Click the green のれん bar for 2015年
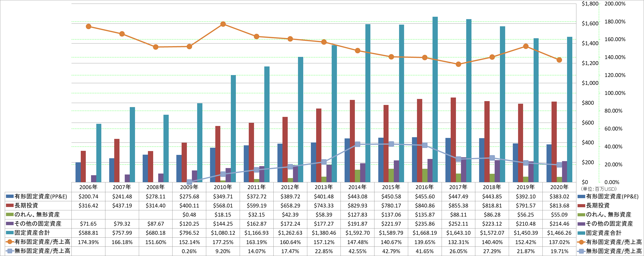644x256 pixels. (391, 175)
